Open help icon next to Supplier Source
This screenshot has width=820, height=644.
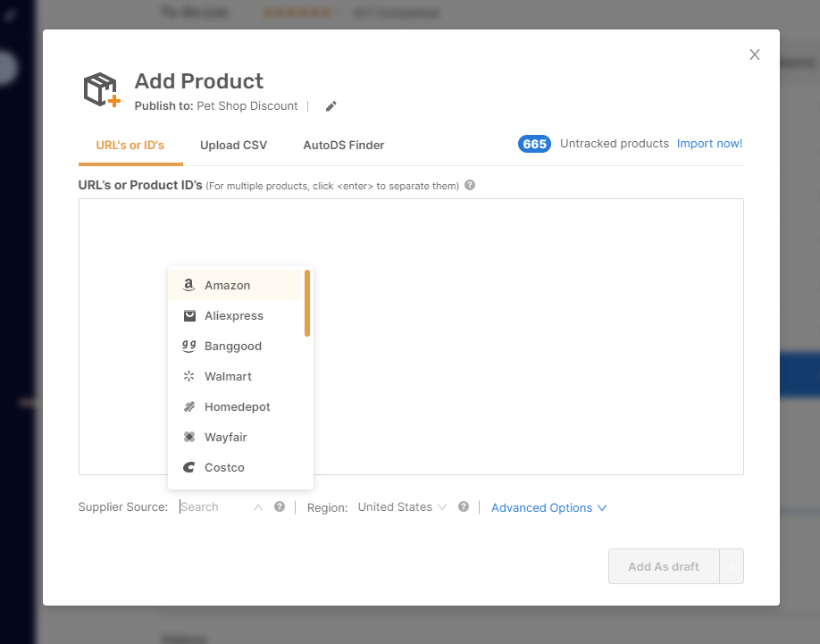280,506
